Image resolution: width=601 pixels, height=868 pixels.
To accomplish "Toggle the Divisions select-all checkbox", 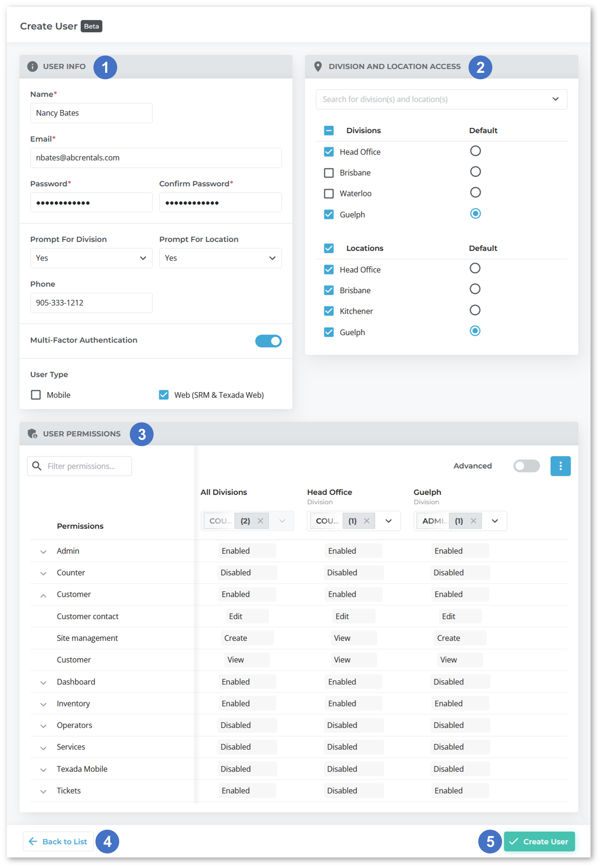I will (x=329, y=131).
